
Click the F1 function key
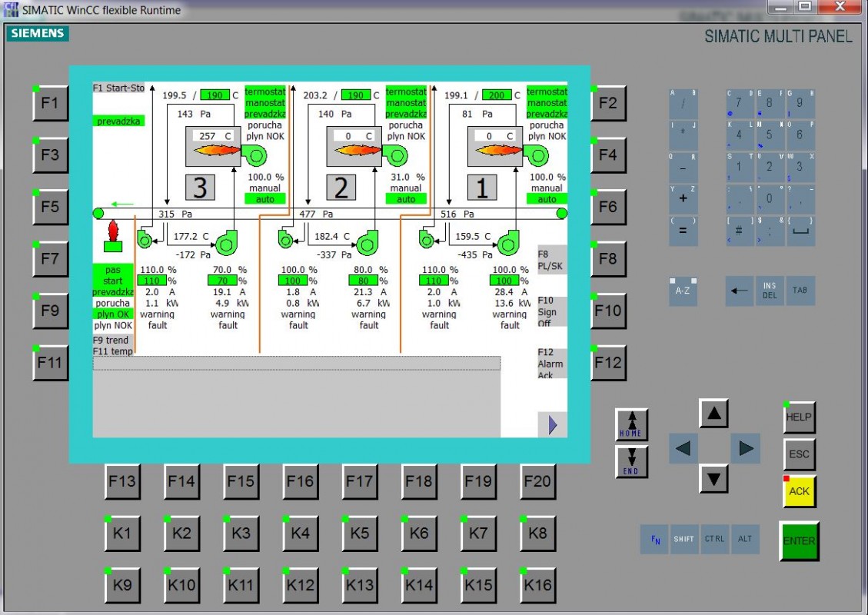51,103
